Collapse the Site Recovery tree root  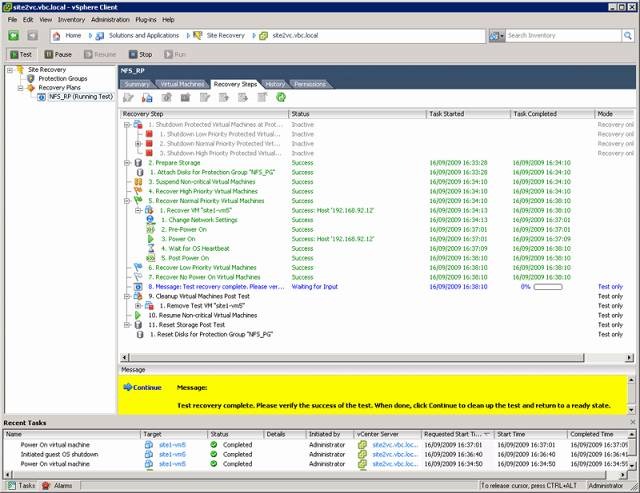point(10,70)
